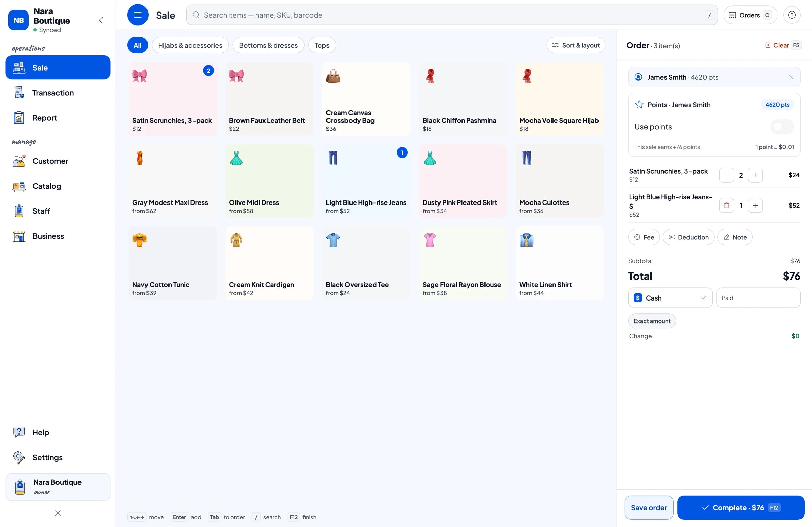Open the Report page
This screenshot has width=812, height=527.
point(58,118)
